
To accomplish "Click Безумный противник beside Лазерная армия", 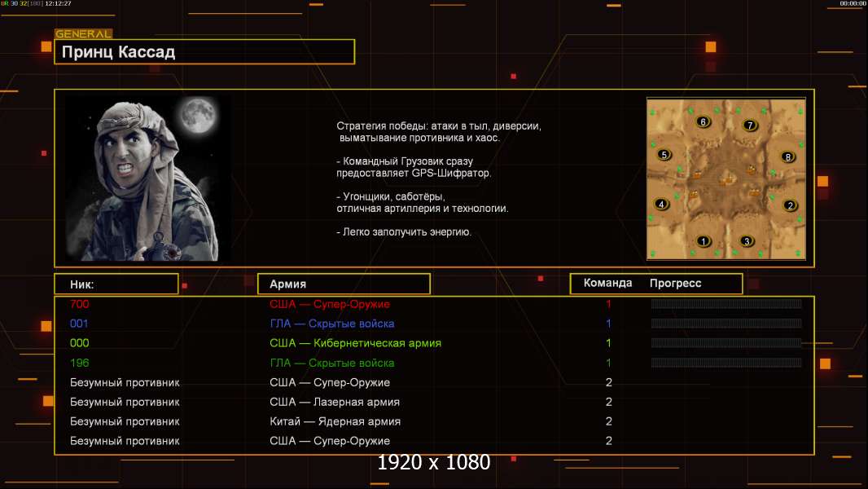I will coord(125,402).
